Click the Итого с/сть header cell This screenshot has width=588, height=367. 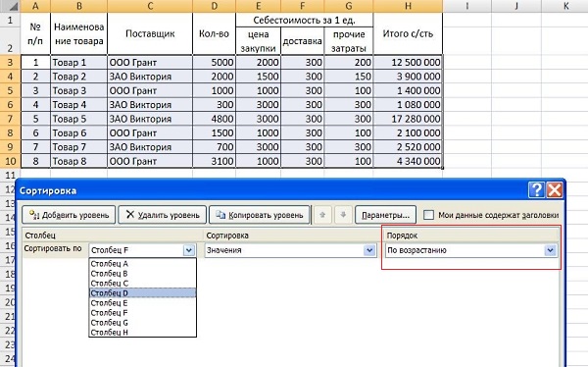pos(408,33)
